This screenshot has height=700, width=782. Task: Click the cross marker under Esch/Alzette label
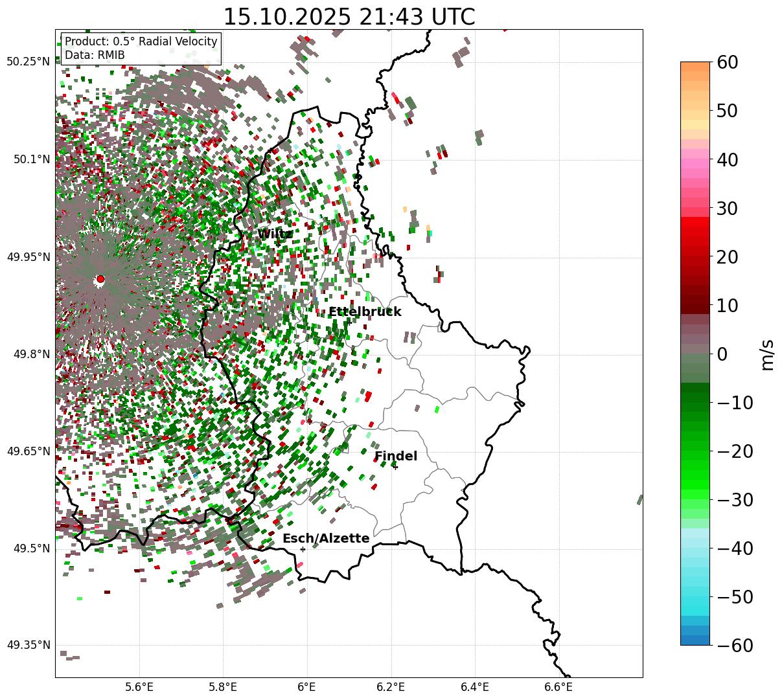pyautogui.click(x=303, y=549)
